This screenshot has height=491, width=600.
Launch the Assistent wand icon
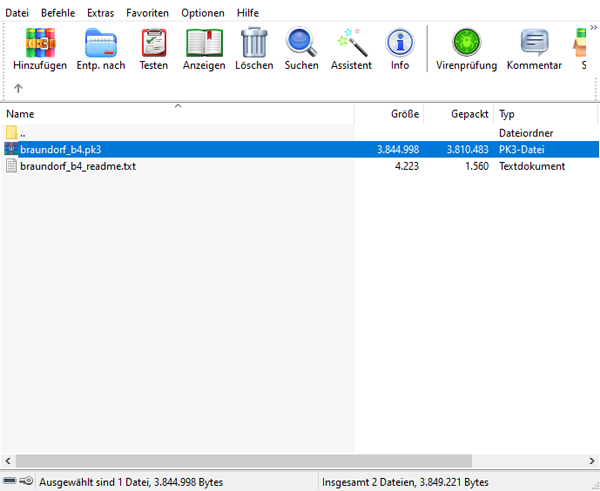[352, 42]
